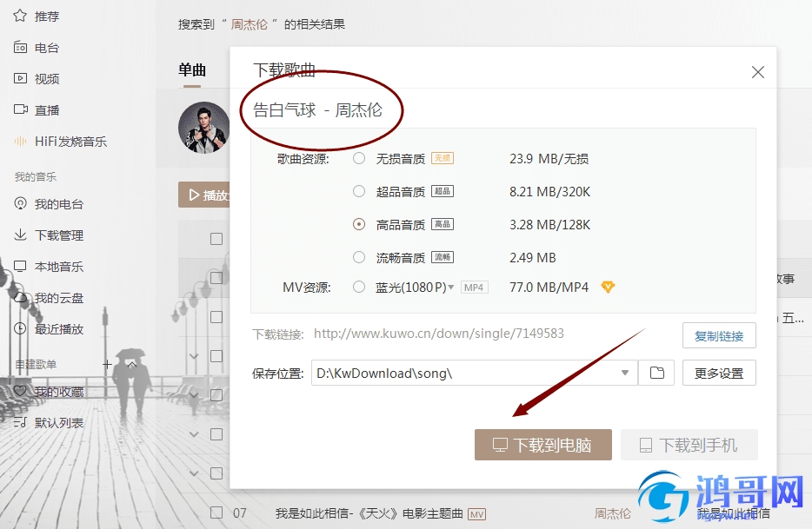This screenshot has width=812, height=529.
Task: Open 我的云盘 cloud drive
Action: [48, 298]
